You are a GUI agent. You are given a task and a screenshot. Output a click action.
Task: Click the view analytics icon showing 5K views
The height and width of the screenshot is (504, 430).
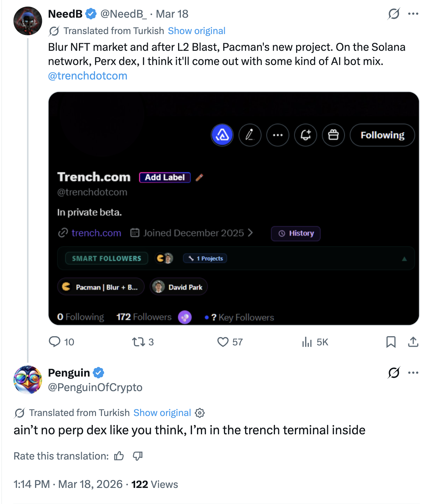point(307,342)
